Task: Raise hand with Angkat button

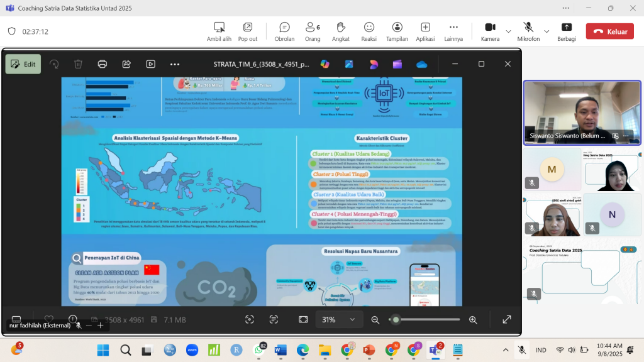Action: (341, 31)
